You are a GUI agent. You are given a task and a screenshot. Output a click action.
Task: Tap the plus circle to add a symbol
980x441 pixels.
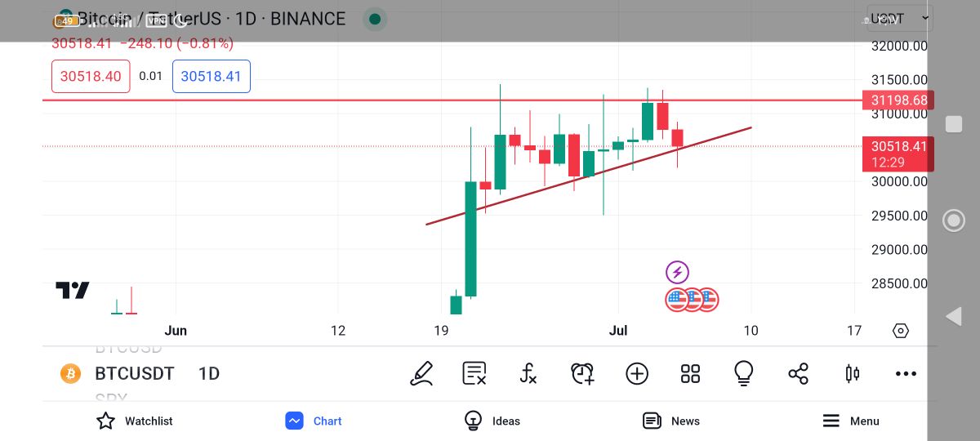(637, 374)
